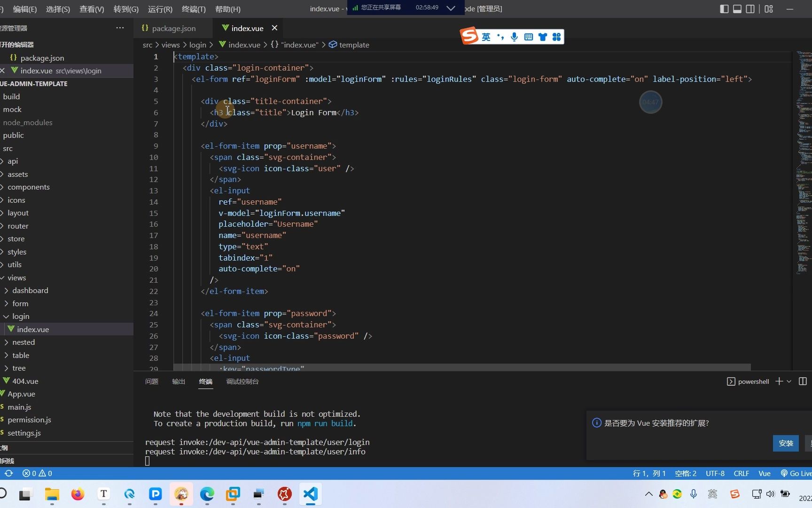Screen dimensions: 812x508
Task: Open a new terminal with the plus icon
Action: pos(779,381)
